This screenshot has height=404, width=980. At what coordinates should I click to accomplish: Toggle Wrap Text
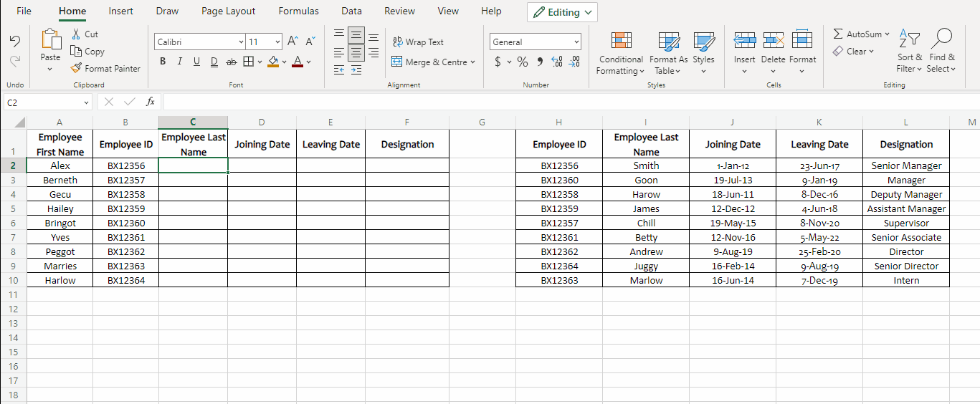point(418,42)
